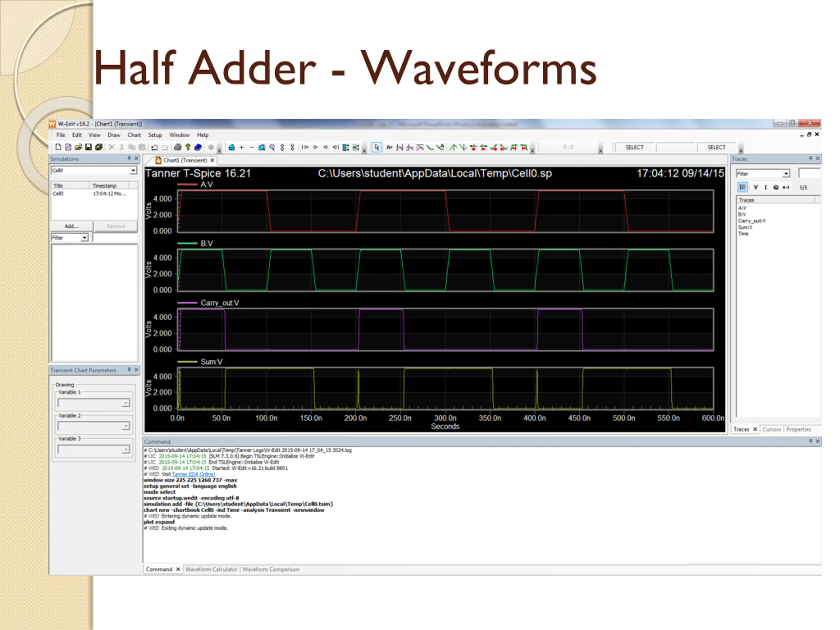The width and height of the screenshot is (840, 630).
Task: Click the filter text field beside Traces Filter
Action: click(x=809, y=174)
